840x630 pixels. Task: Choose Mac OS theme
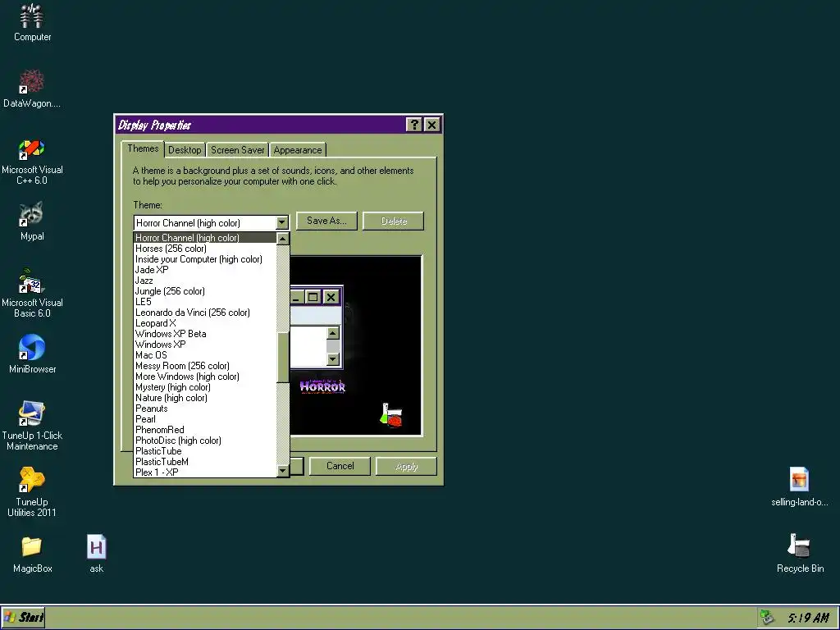click(x=204, y=355)
